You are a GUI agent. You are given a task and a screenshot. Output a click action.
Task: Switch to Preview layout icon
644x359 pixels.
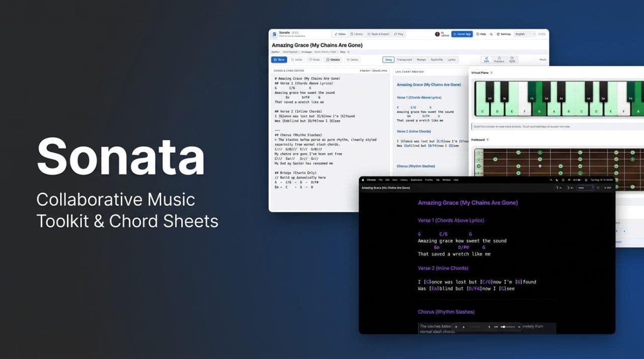499,59
